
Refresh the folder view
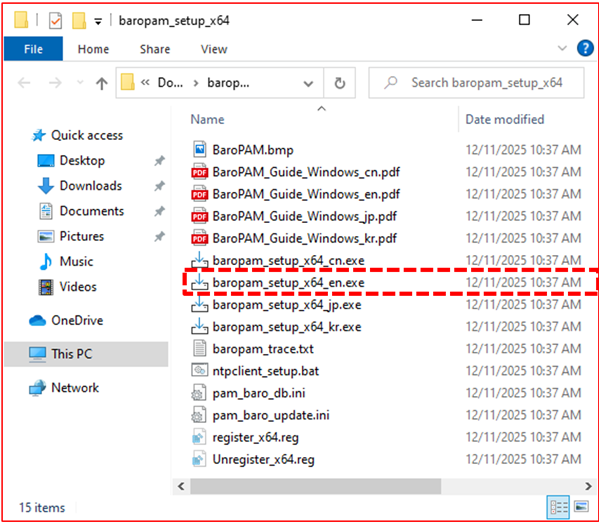[x=340, y=83]
